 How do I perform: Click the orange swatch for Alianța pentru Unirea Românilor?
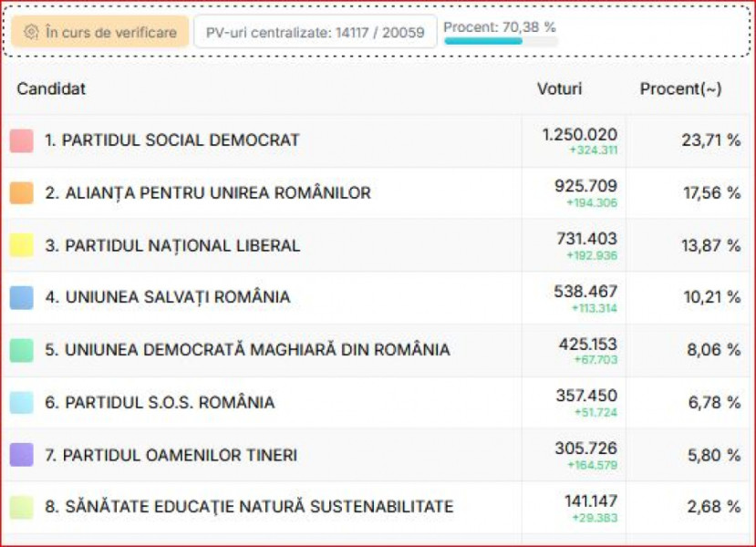coord(22,192)
